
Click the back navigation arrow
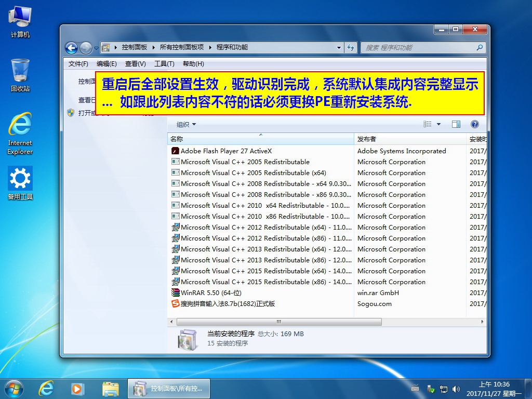(71, 48)
